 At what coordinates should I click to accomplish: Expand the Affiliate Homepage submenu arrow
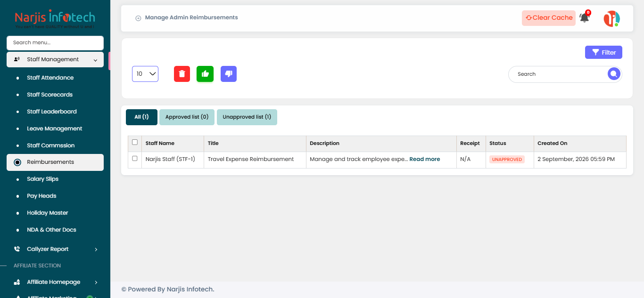pyautogui.click(x=96, y=282)
